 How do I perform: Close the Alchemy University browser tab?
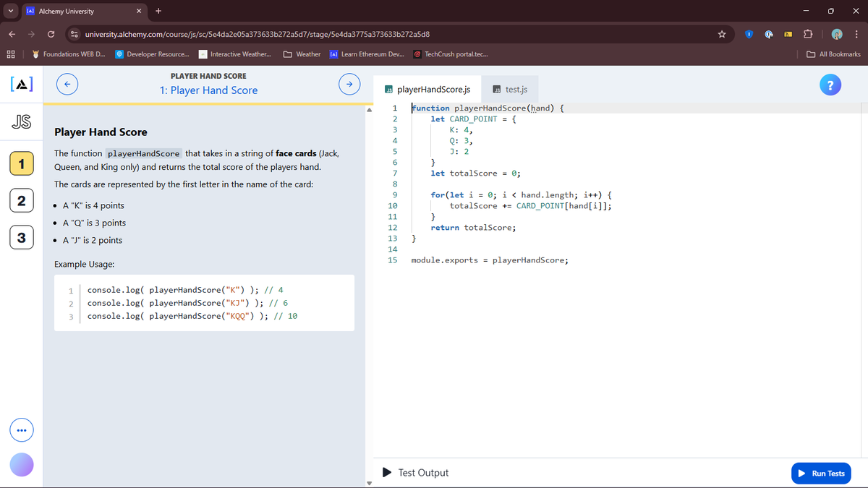140,11
